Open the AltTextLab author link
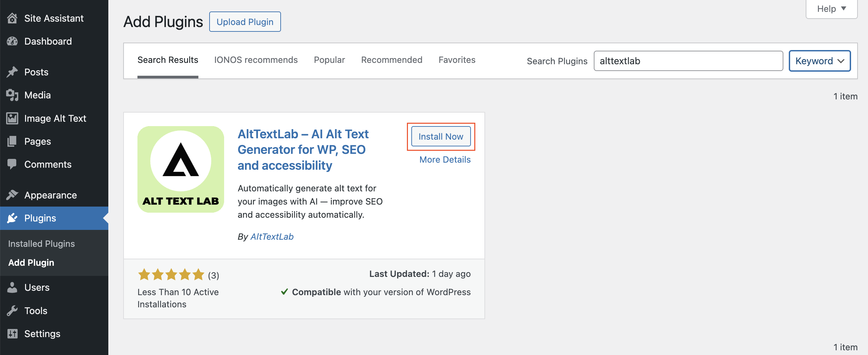This screenshot has width=868, height=355. [x=272, y=237]
